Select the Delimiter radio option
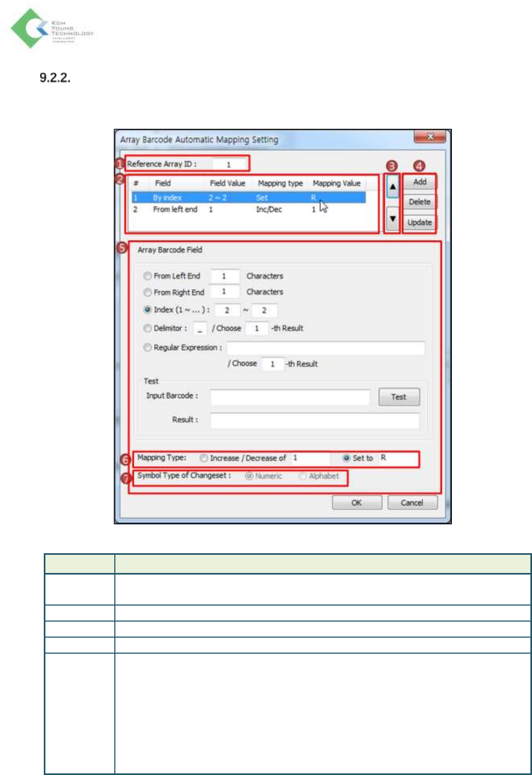The image size is (532, 775). click(147, 328)
